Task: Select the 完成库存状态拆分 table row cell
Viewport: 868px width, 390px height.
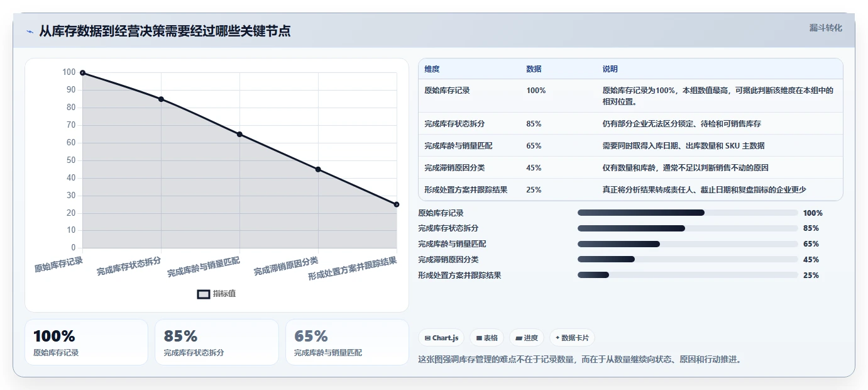Action: point(454,124)
